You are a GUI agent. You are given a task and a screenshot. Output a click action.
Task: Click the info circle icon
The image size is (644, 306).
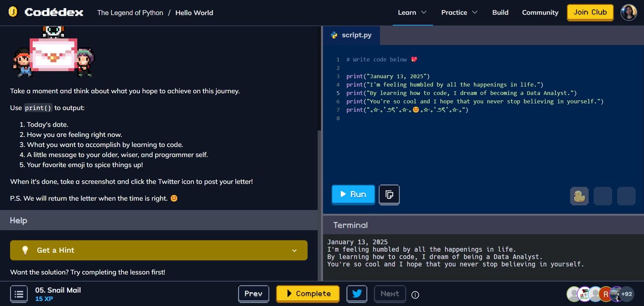(415, 294)
